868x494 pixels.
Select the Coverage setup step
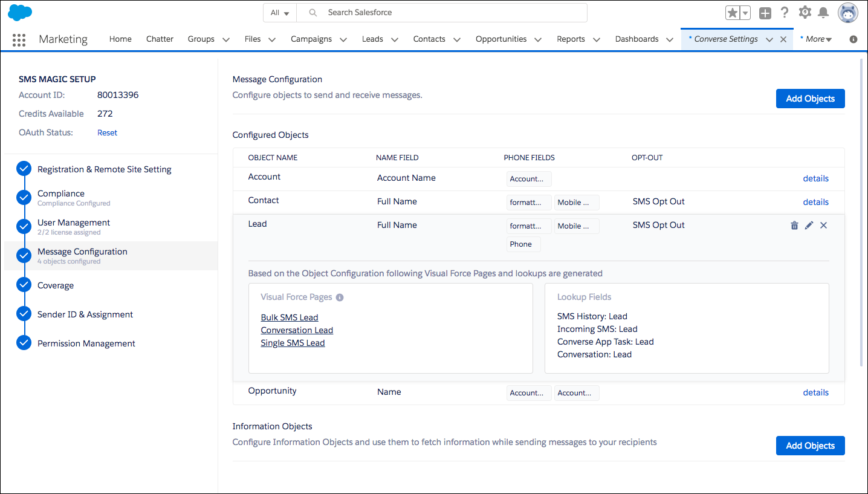click(56, 285)
